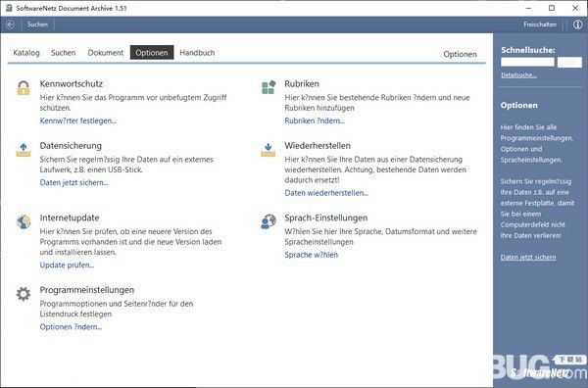Click the Wiederherstellen restore download icon
This screenshot has height=388, width=588.
coord(269,150)
